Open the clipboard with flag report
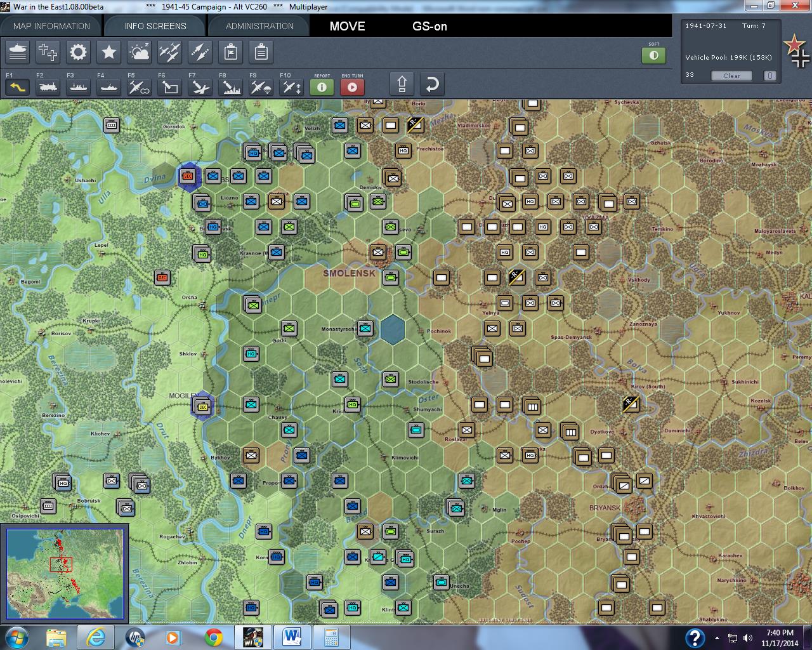812x650 pixels. tap(230, 52)
